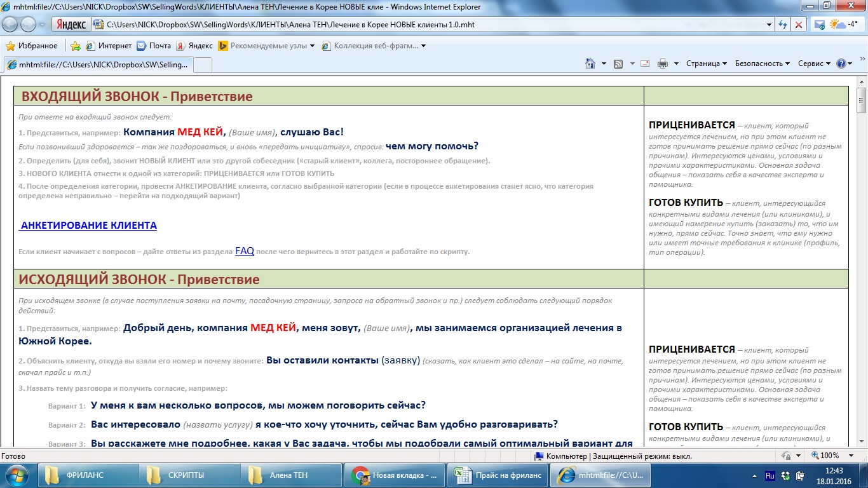Print the page with the printer icon

(663, 64)
